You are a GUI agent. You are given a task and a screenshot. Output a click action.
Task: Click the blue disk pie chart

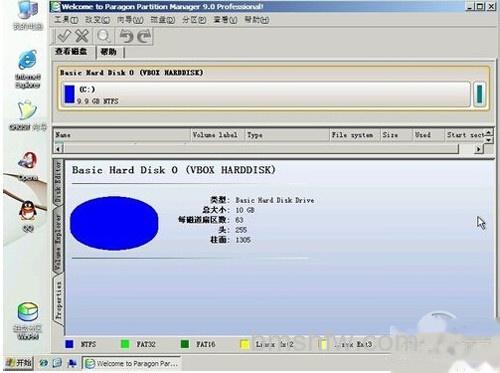[114, 223]
